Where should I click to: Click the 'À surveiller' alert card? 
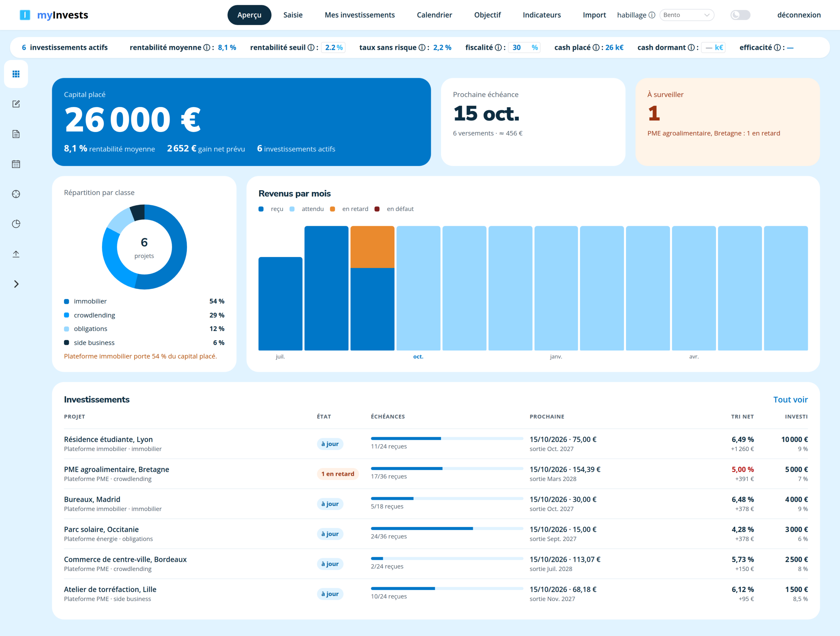(x=727, y=122)
